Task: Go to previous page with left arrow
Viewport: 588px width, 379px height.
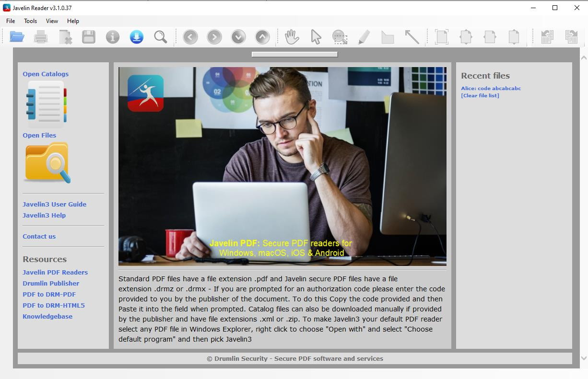Action: tap(190, 37)
